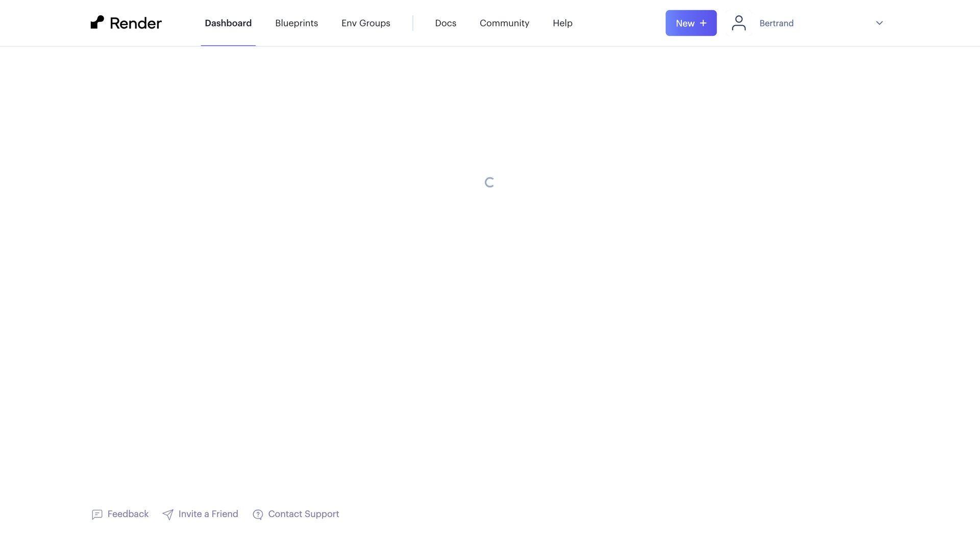
Task: Switch to the Blueprints tab
Action: pos(296,23)
